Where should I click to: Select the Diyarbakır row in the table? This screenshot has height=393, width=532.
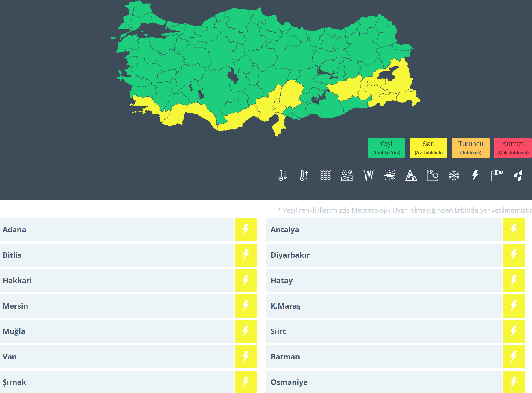[x=384, y=255]
